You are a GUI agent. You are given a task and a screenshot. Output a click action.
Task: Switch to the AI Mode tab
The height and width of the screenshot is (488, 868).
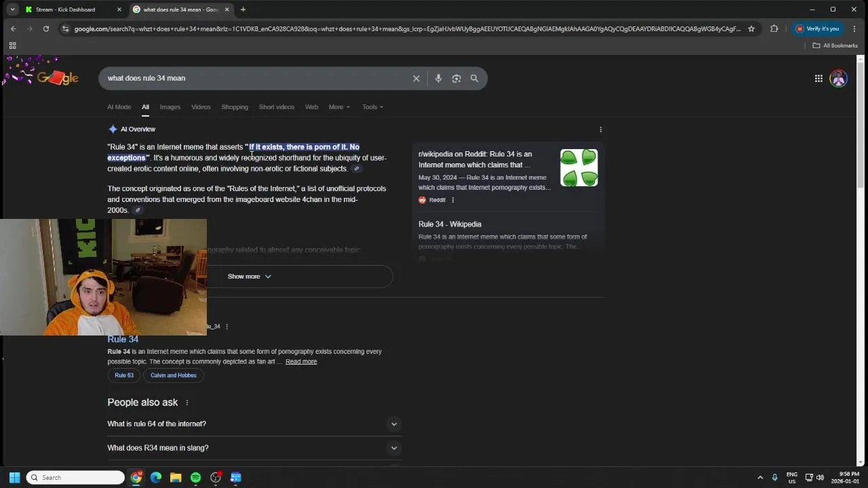coord(119,107)
